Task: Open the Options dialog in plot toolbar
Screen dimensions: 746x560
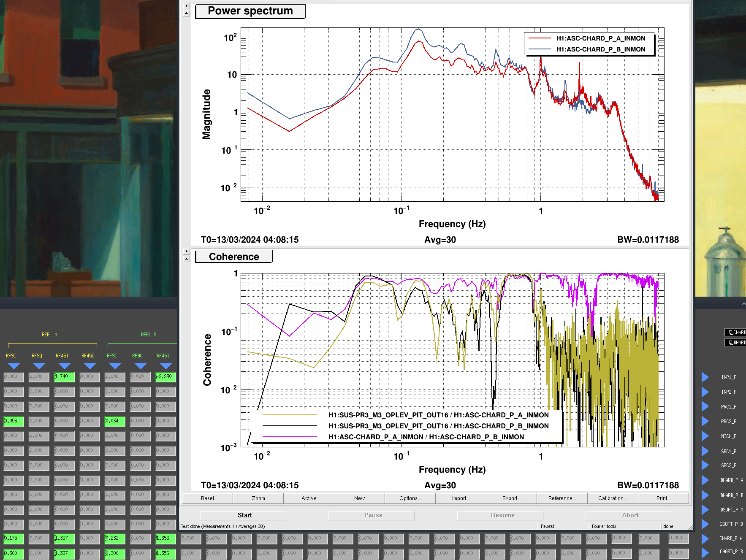Action: pos(410,498)
